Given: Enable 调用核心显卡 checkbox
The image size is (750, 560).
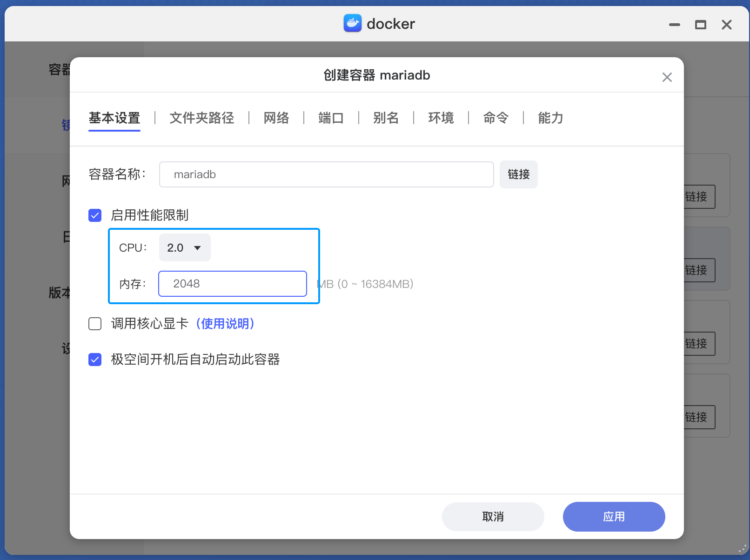Looking at the screenshot, I should coord(95,324).
